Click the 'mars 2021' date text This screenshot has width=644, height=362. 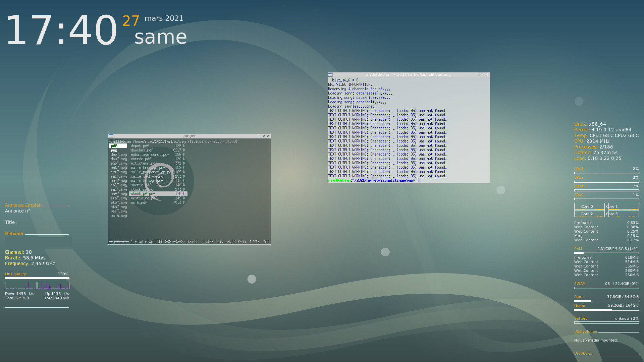pos(164,18)
